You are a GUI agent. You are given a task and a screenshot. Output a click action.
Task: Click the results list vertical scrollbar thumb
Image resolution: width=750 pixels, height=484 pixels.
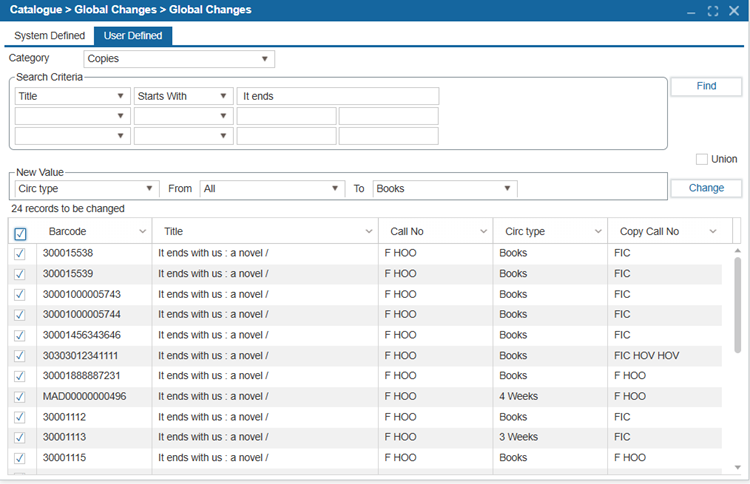coord(738,305)
